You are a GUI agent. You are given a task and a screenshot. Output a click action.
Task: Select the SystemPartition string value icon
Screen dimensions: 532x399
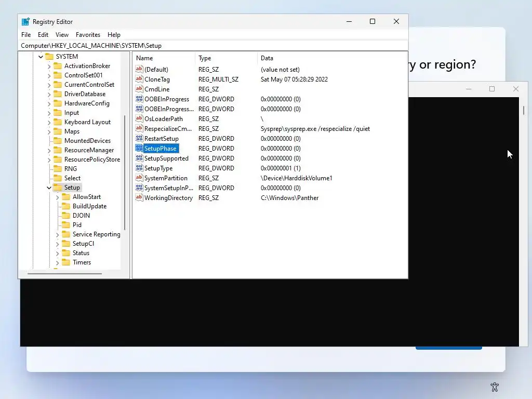coord(139,178)
